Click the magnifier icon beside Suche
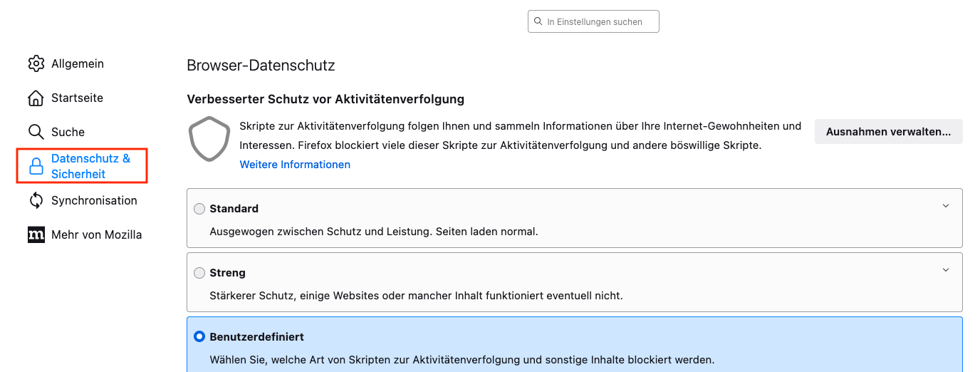The image size is (980, 372). point(36,132)
